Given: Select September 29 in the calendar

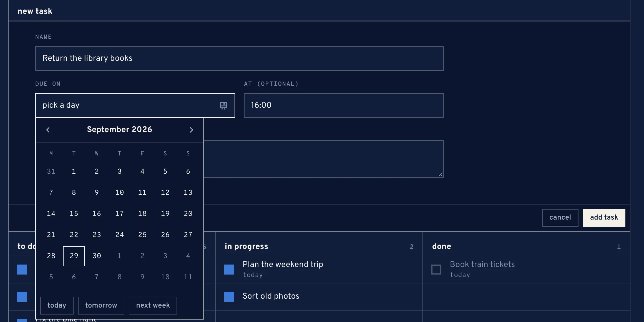Looking at the screenshot, I should (x=74, y=256).
